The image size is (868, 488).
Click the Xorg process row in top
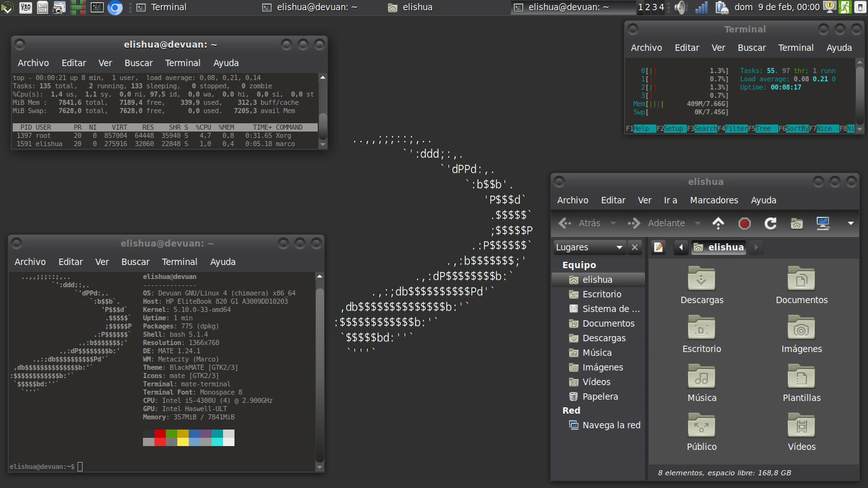tap(164, 135)
